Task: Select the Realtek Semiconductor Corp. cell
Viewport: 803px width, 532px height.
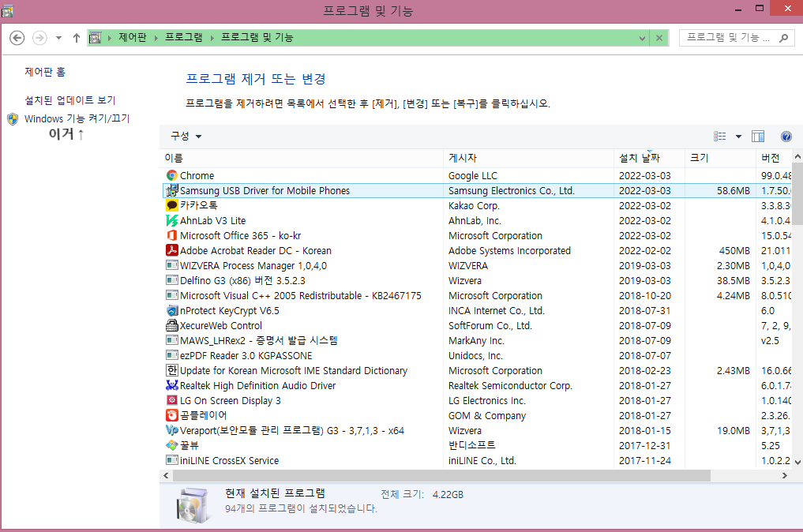Action: click(x=510, y=385)
